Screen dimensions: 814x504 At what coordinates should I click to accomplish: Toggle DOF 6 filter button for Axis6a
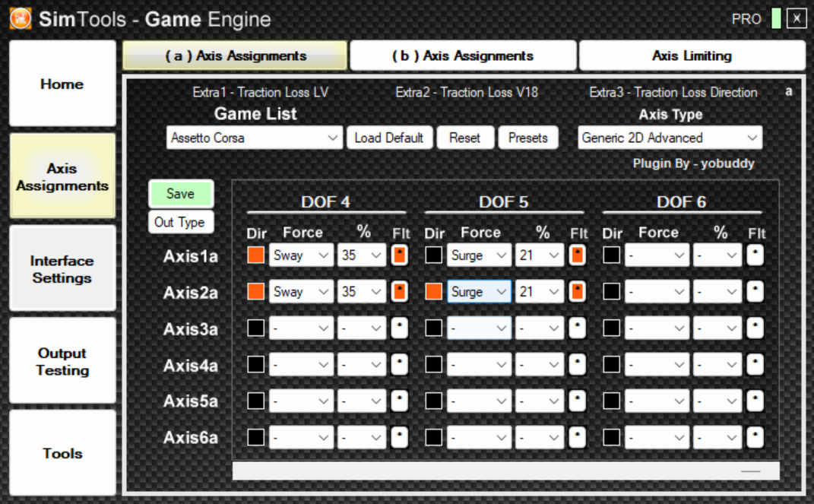tap(755, 438)
